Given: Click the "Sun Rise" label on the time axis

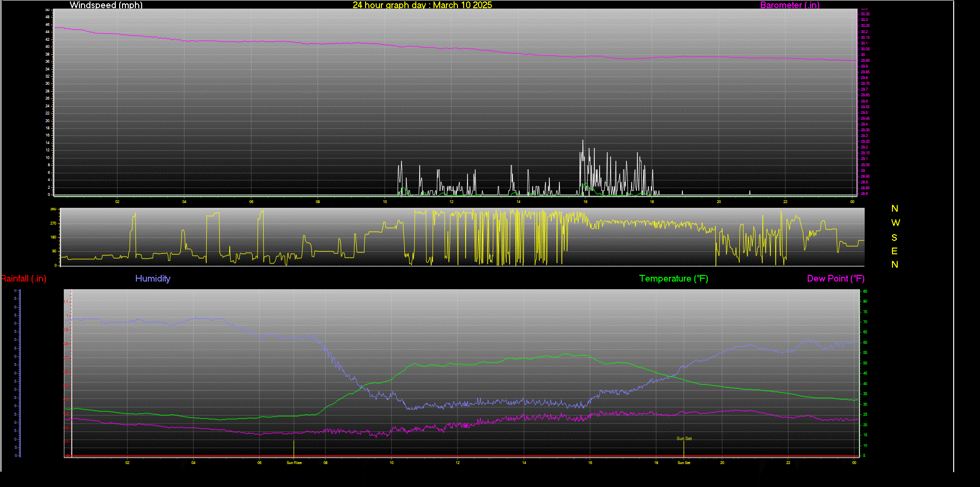Looking at the screenshot, I should (x=294, y=463).
